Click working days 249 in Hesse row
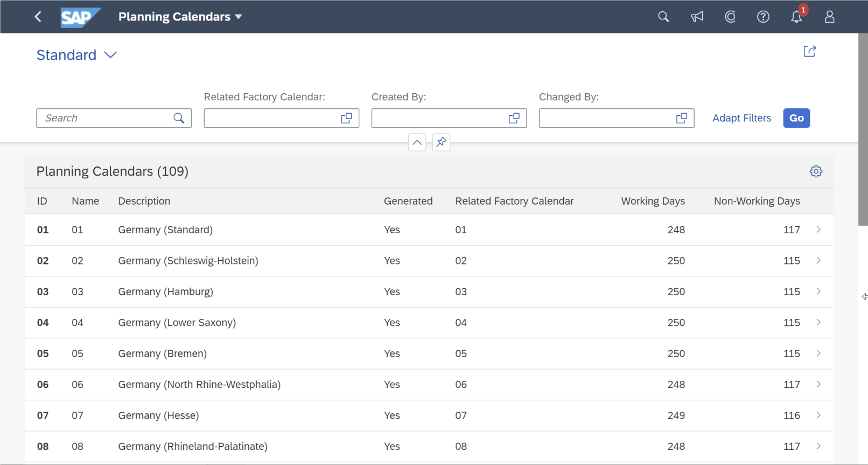This screenshot has height=465, width=868. coord(676,415)
